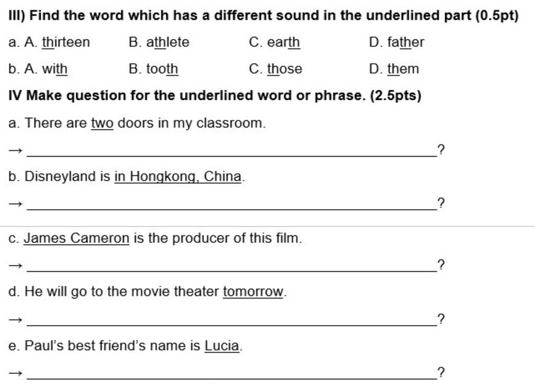The height and width of the screenshot is (392, 535).
Task: Select option D. them
Action: (x=394, y=69)
